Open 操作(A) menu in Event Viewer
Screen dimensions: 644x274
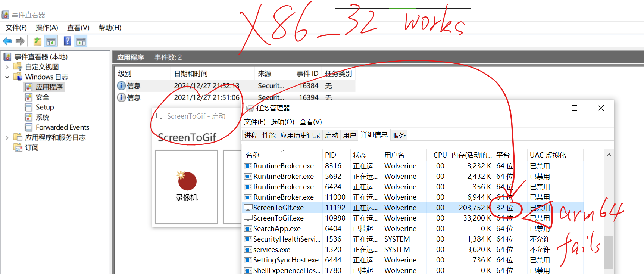47,28
